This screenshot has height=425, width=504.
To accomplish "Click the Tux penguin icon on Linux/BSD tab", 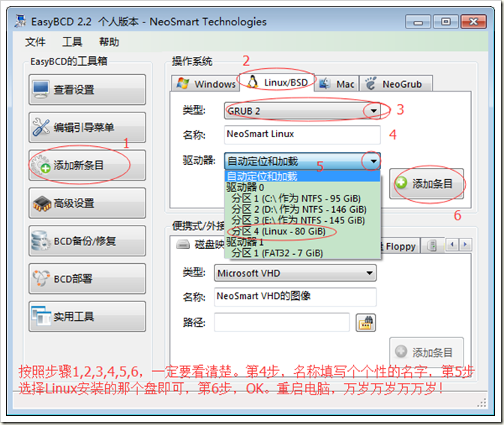I will [253, 82].
